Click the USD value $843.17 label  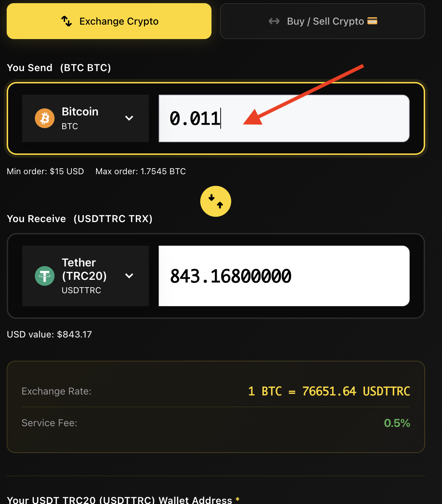49,334
